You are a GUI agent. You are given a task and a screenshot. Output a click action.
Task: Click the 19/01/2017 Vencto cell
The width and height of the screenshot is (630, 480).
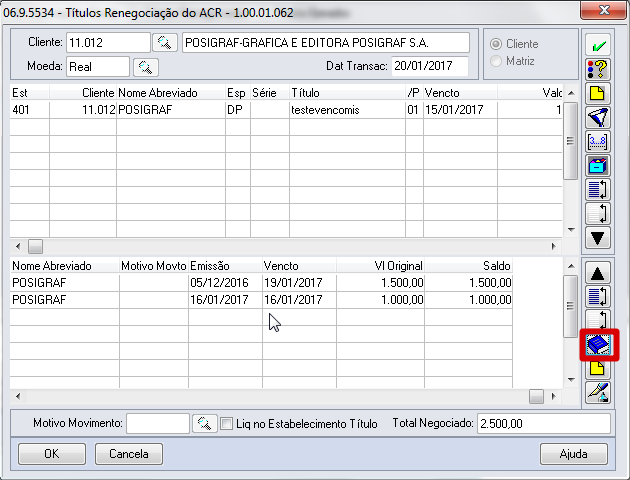click(299, 283)
